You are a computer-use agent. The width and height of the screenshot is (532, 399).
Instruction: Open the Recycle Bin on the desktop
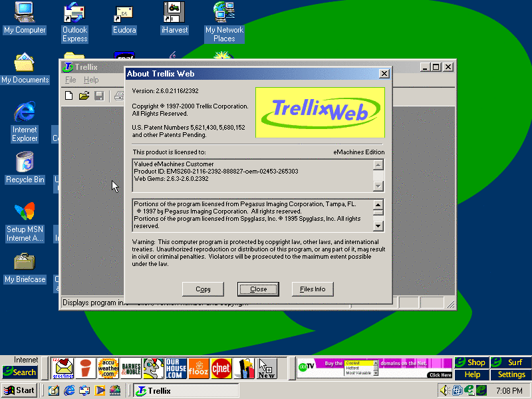tap(25, 168)
